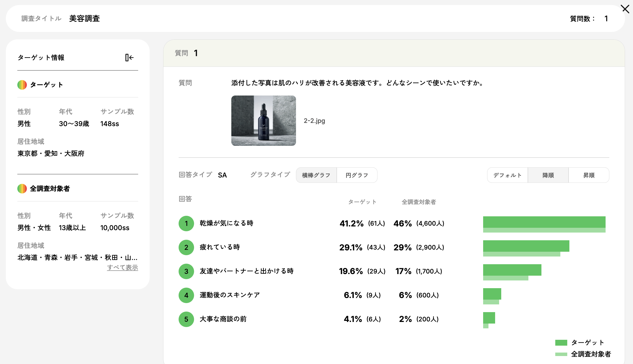Viewport: 633px width, 364px height.
Task: Click the 全調査対象者 multicolor circle icon
Action: 22,189
